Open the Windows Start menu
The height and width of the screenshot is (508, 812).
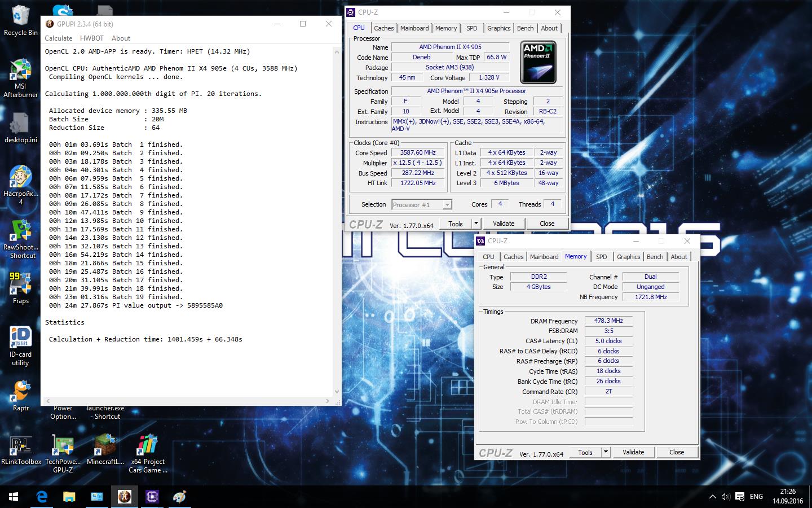[14, 497]
